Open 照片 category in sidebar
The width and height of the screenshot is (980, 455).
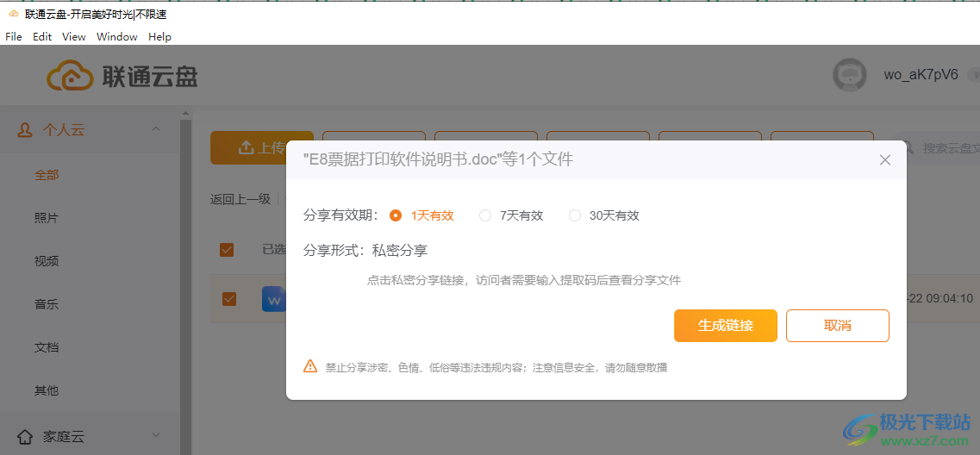click(x=47, y=219)
